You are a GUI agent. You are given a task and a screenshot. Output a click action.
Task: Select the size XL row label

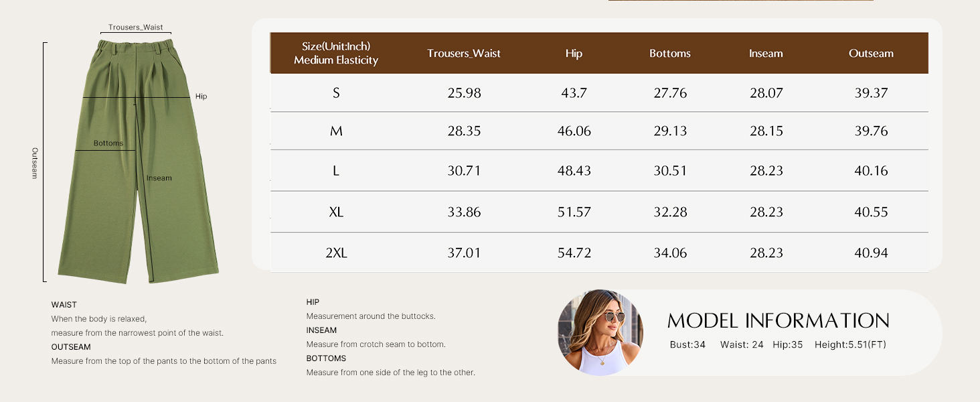click(336, 212)
